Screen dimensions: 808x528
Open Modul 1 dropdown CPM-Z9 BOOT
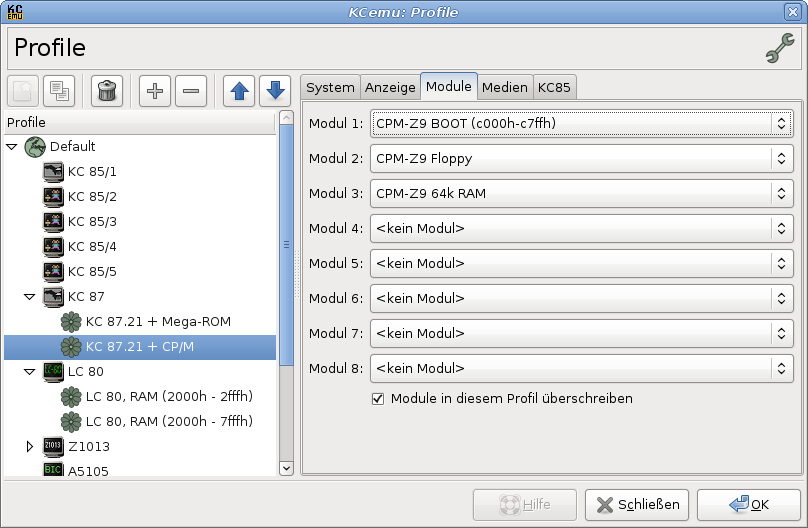click(581, 124)
